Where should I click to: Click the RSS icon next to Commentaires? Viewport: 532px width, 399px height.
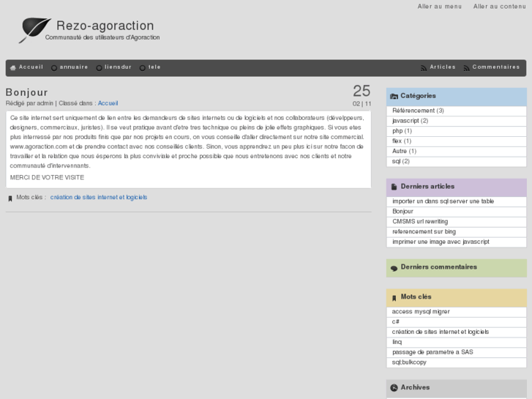[x=467, y=68]
